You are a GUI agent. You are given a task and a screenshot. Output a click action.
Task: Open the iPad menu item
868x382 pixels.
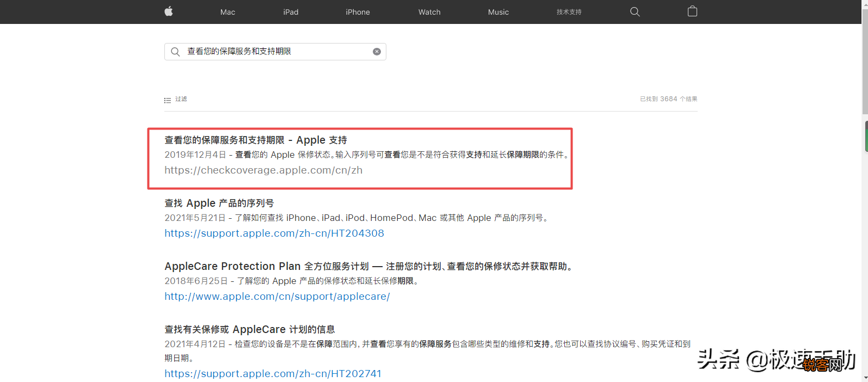[291, 12]
